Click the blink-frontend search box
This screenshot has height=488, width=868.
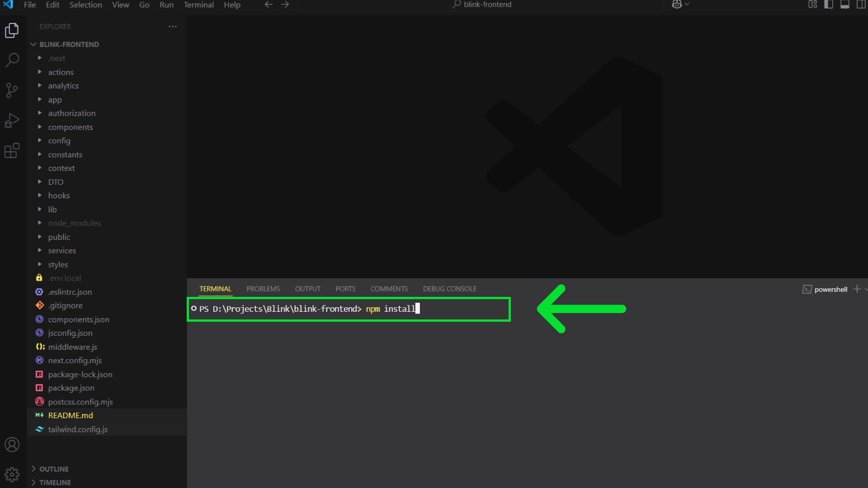pos(481,5)
